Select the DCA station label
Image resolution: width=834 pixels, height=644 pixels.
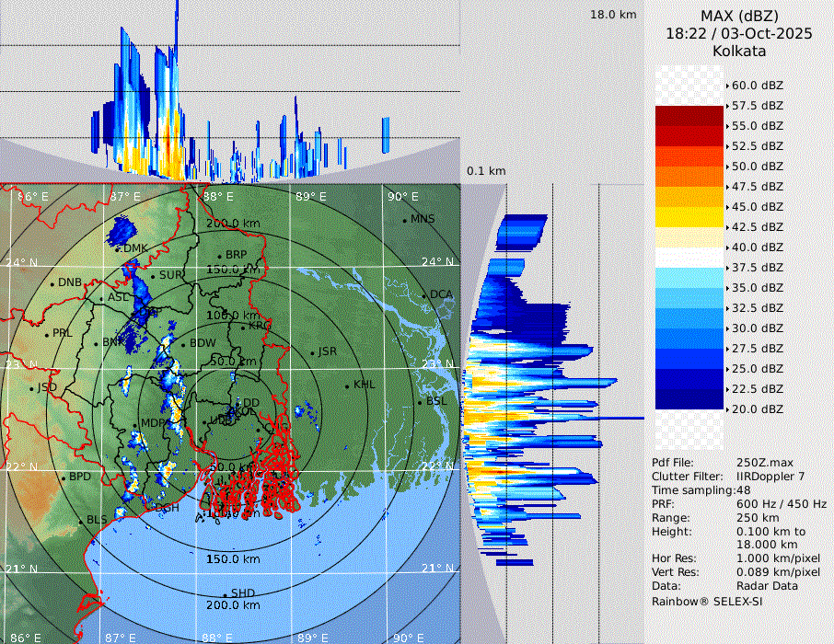(x=442, y=294)
